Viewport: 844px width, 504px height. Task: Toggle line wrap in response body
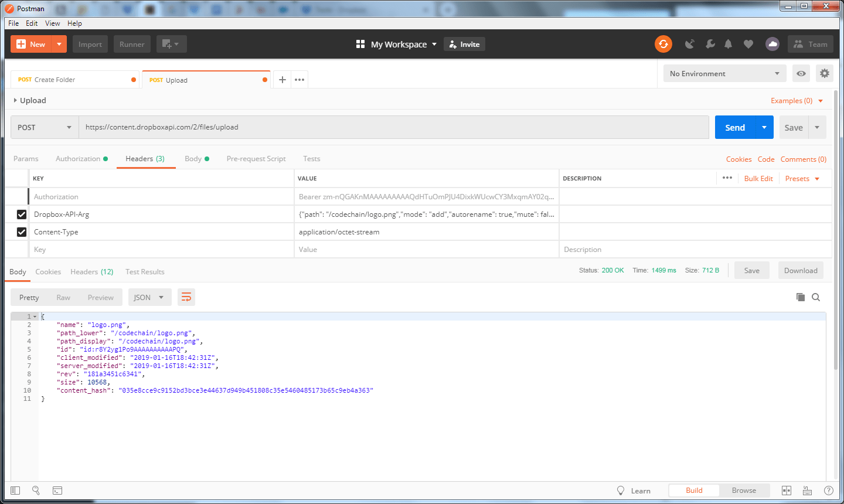click(186, 297)
